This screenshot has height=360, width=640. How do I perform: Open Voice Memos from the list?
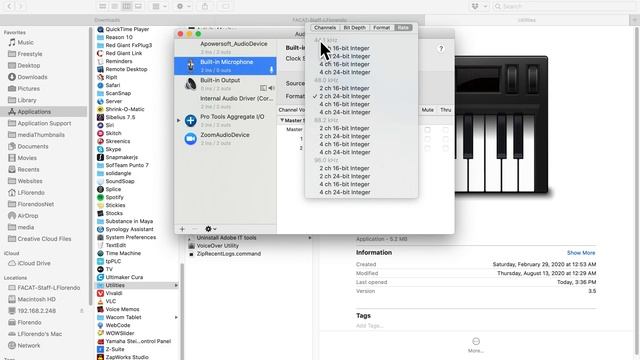click(118, 309)
